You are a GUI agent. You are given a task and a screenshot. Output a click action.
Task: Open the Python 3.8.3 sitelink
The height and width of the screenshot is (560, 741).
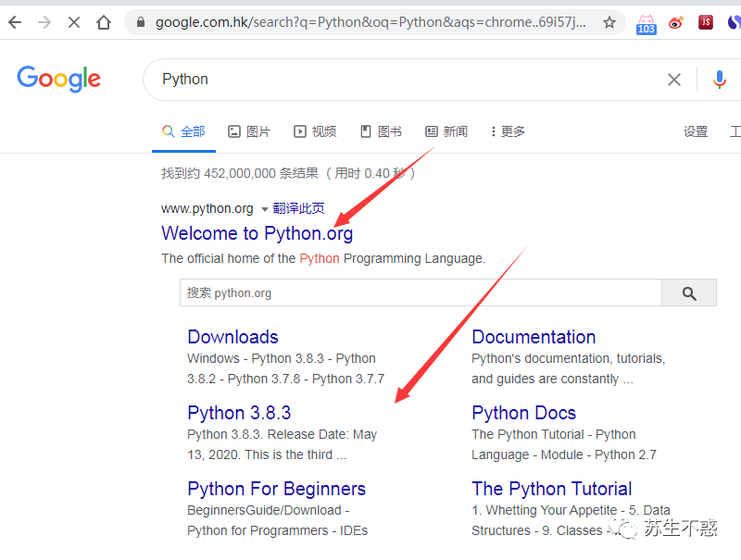tap(239, 413)
